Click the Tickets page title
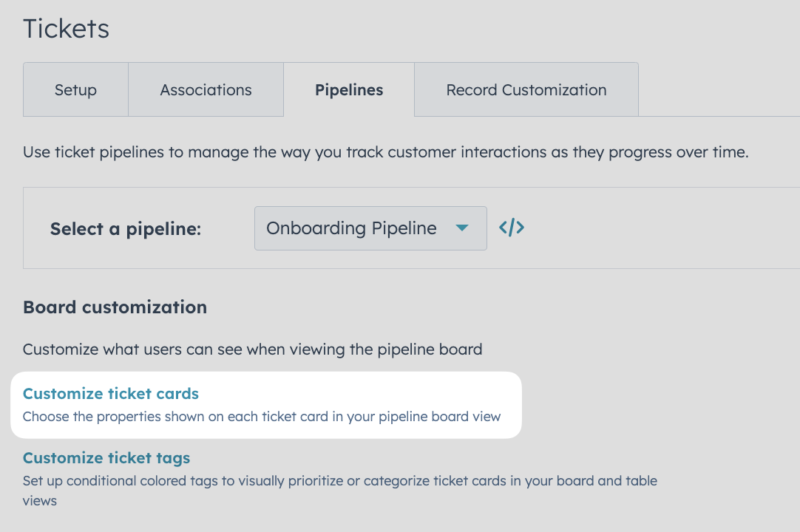The width and height of the screenshot is (800, 532). tap(66, 28)
